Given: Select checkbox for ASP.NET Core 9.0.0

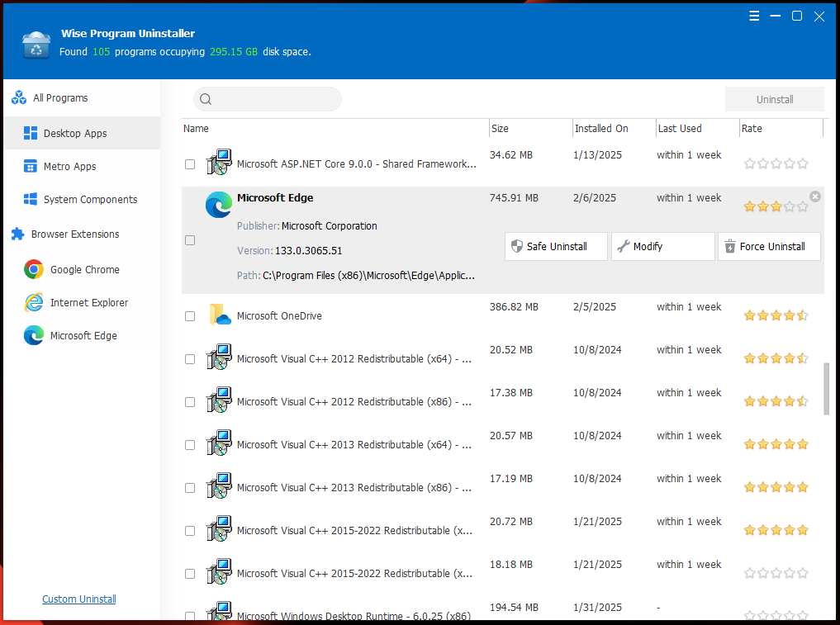Looking at the screenshot, I should tap(190, 164).
